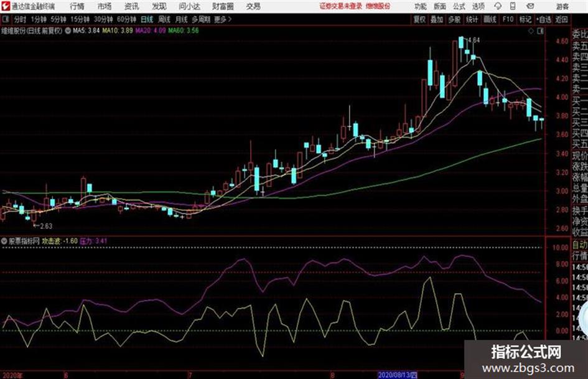Click the 通达信 application logo icon
The image size is (588, 379).
tap(6, 6)
